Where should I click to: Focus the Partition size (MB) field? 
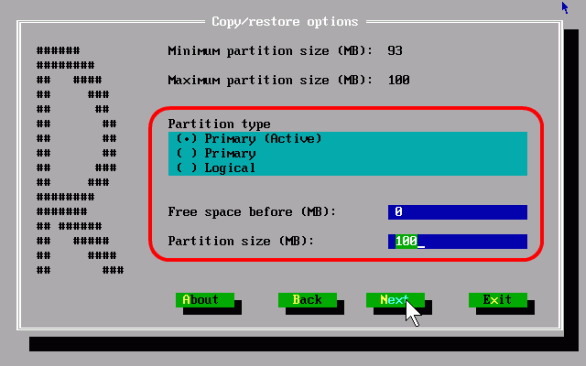(457, 241)
